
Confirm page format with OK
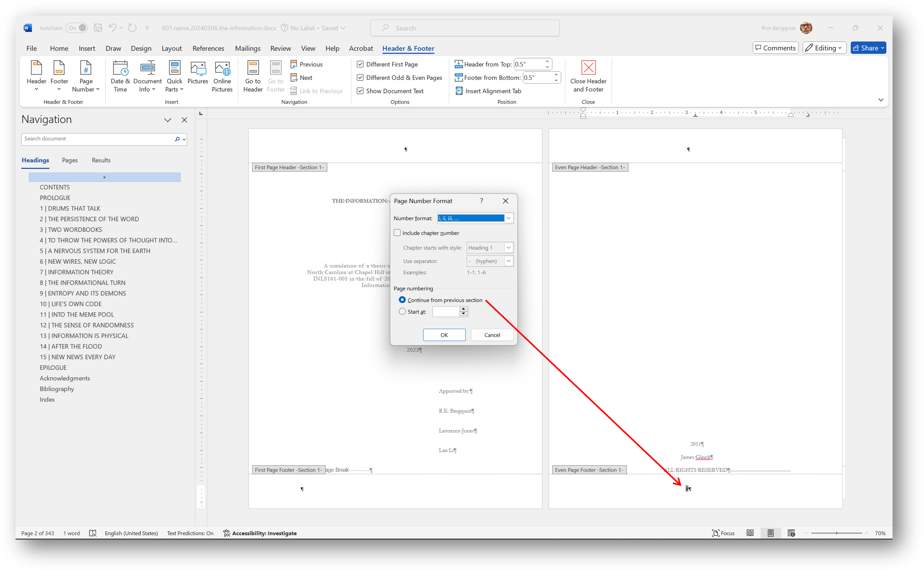click(444, 335)
